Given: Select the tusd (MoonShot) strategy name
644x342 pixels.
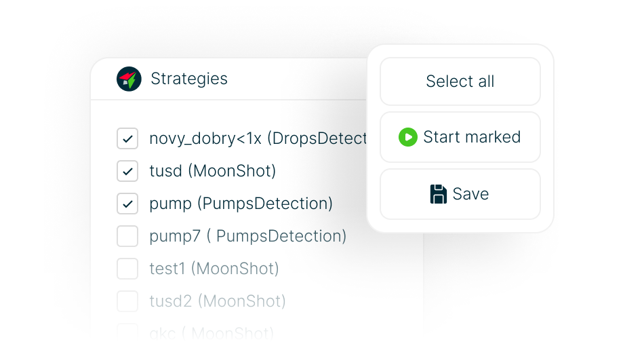Looking at the screenshot, I should pos(213,171).
